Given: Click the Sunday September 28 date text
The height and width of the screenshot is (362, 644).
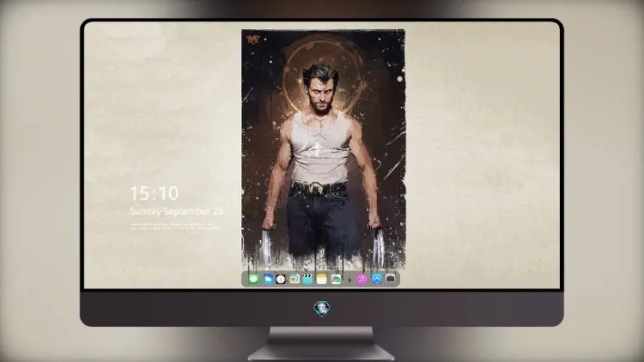Looking at the screenshot, I should click(x=177, y=211).
